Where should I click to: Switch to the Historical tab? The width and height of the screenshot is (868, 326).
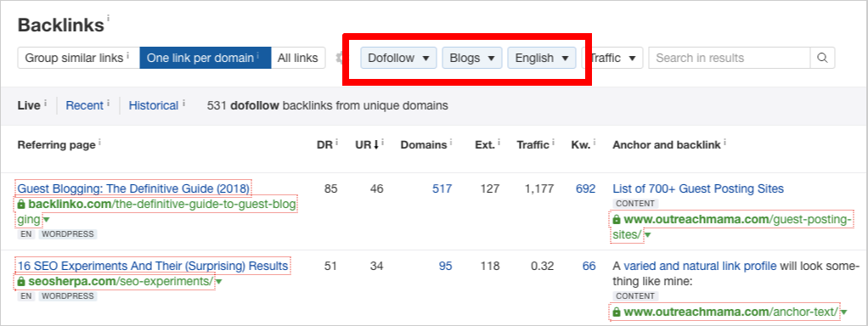[x=154, y=105]
